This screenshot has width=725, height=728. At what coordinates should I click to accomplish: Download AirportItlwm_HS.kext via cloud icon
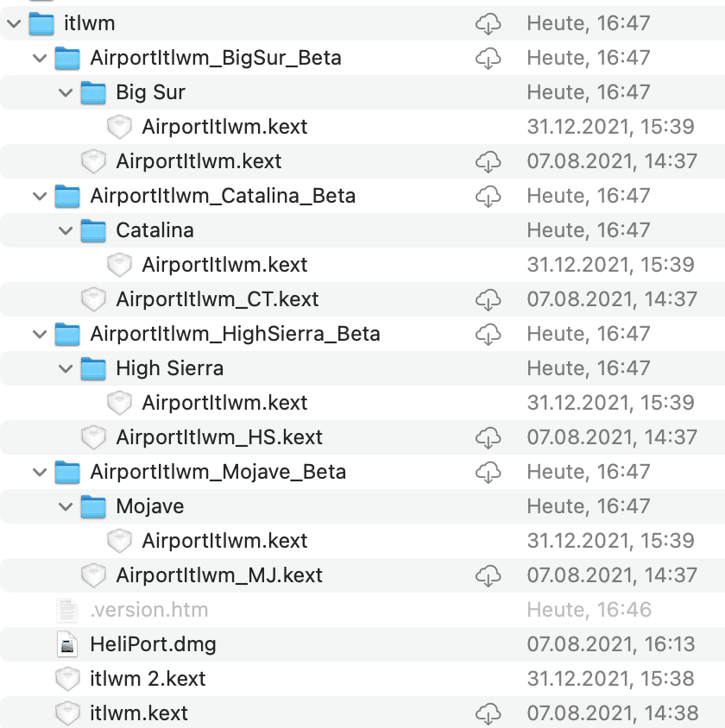(x=489, y=437)
